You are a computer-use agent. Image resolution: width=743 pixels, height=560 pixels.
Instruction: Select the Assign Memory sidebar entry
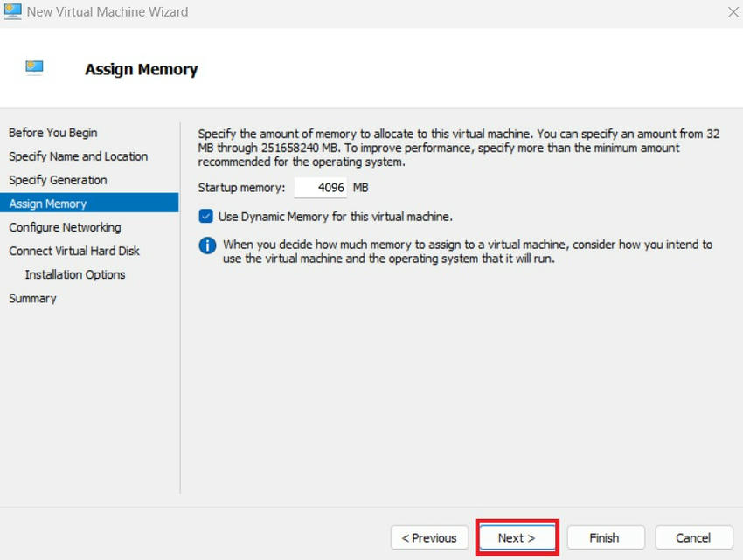point(47,204)
